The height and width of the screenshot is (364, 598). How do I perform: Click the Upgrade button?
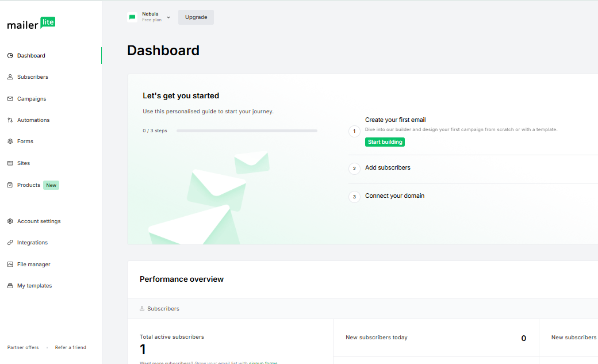click(x=196, y=17)
